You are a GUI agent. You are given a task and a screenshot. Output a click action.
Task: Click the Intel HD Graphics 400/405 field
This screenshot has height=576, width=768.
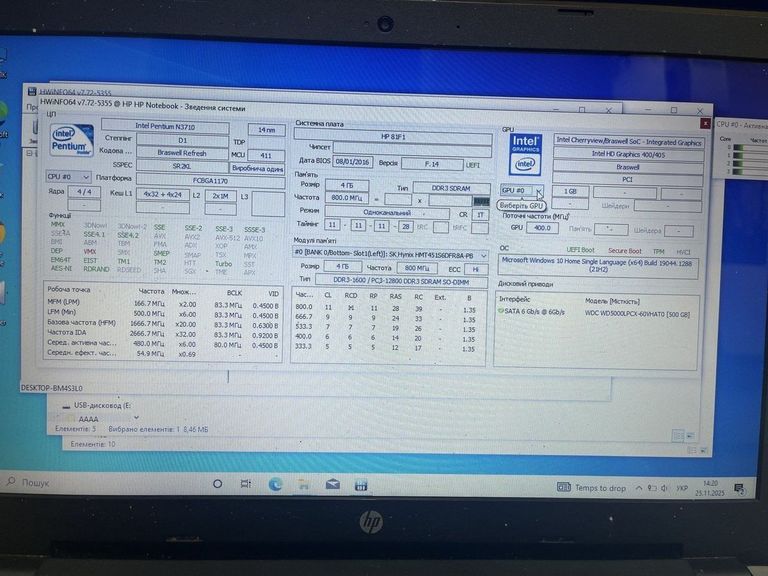click(x=628, y=154)
